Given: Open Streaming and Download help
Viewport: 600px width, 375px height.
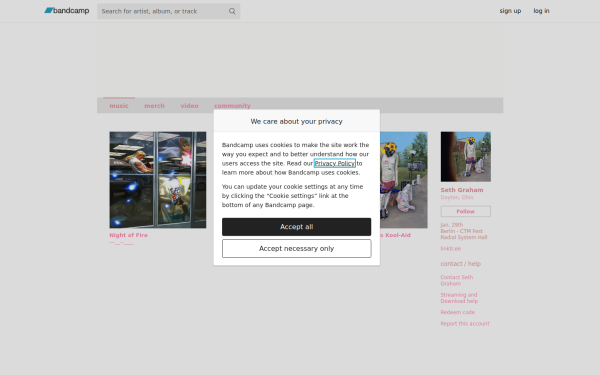Looking at the screenshot, I should click(x=459, y=298).
